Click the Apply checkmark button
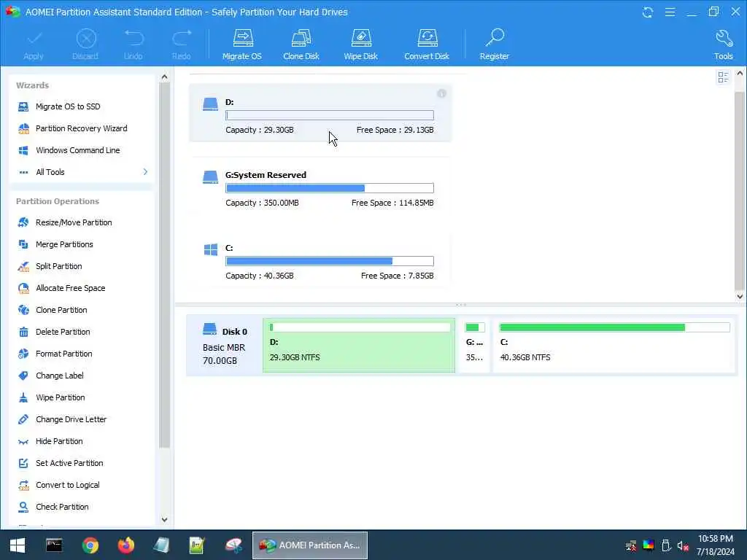The image size is (747, 560). click(x=34, y=44)
